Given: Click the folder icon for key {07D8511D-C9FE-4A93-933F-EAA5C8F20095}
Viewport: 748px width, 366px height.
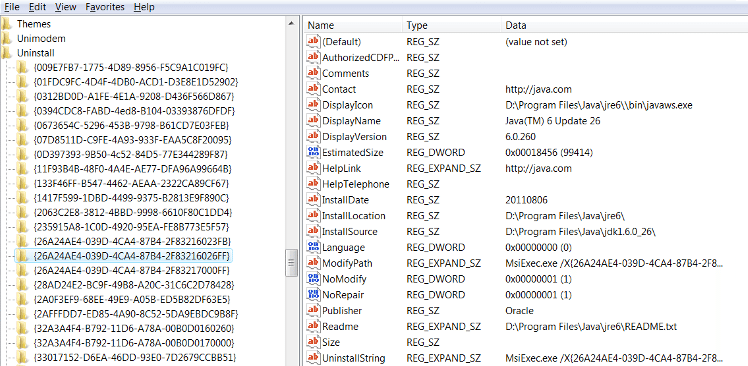Looking at the screenshot, I should point(22,140).
